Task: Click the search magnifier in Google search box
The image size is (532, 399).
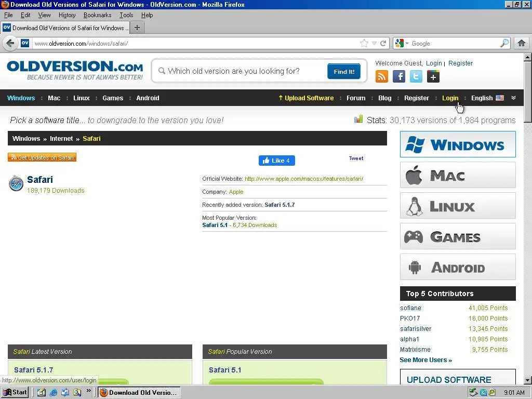Action: 504,43
